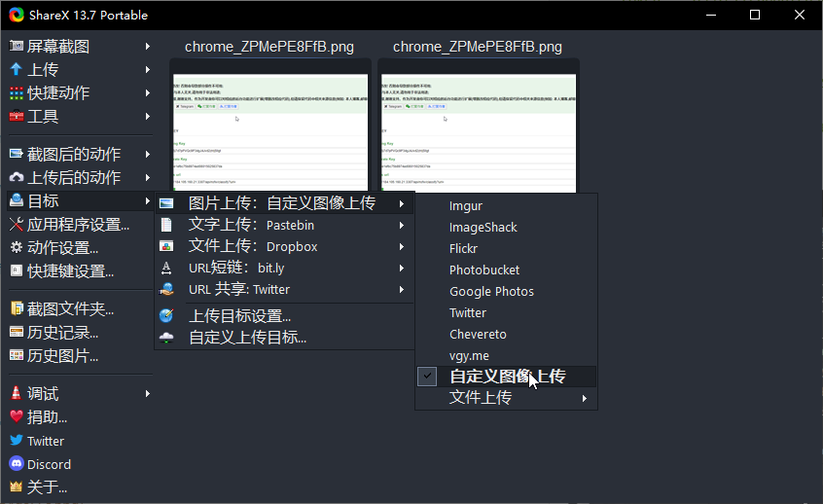The height and width of the screenshot is (504, 823).
Task: Open 上传目标设置 settings
Action: (239, 316)
